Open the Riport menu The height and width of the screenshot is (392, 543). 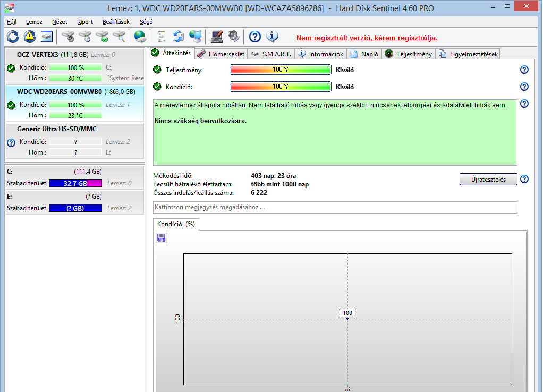point(85,22)
